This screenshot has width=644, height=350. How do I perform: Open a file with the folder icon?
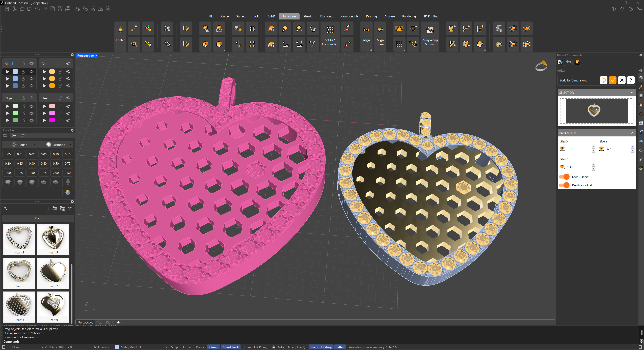22,9
